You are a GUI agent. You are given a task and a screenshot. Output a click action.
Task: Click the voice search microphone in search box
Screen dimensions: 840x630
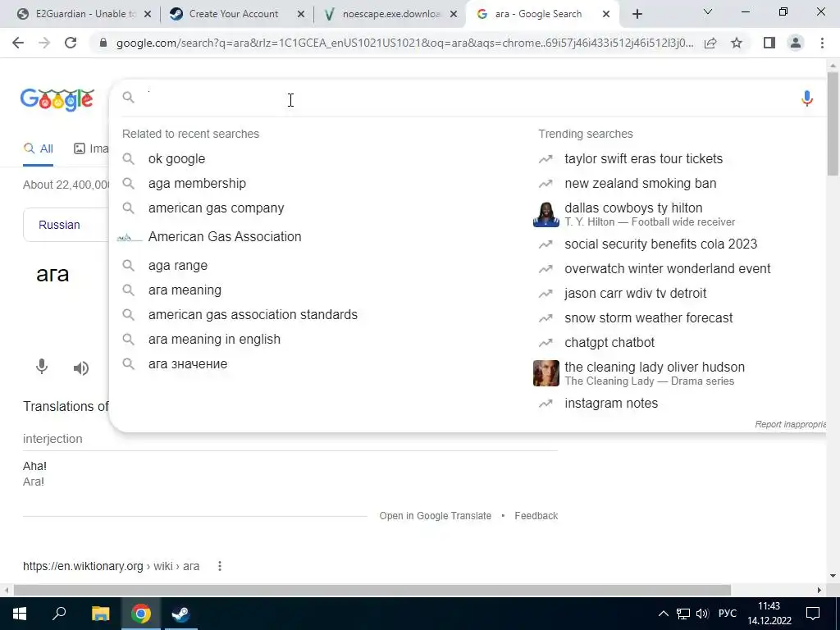point(807,98)
